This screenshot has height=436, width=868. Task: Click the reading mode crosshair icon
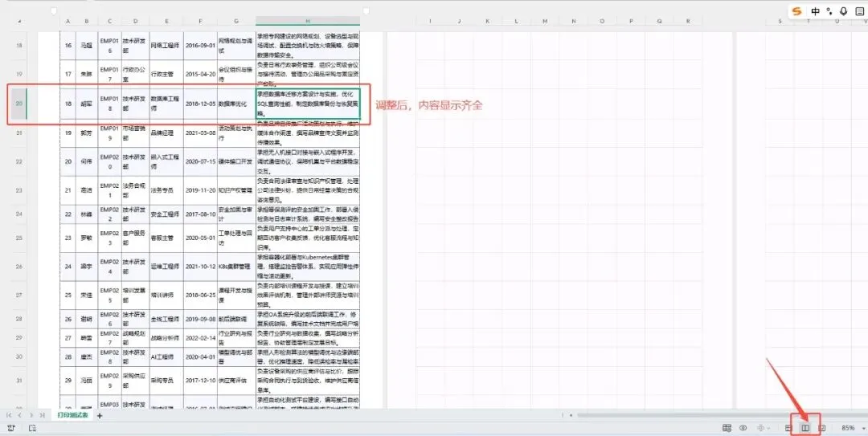coord(761,428)
